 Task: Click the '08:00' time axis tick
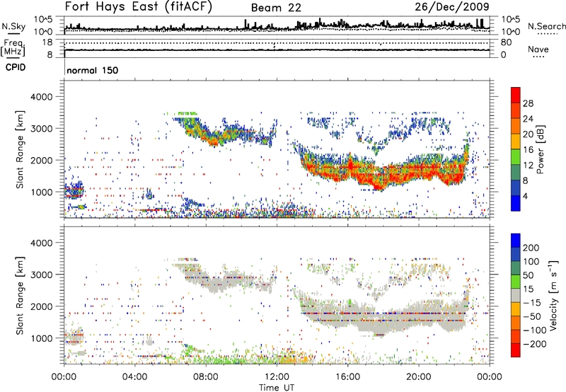(x=206, y=376)
